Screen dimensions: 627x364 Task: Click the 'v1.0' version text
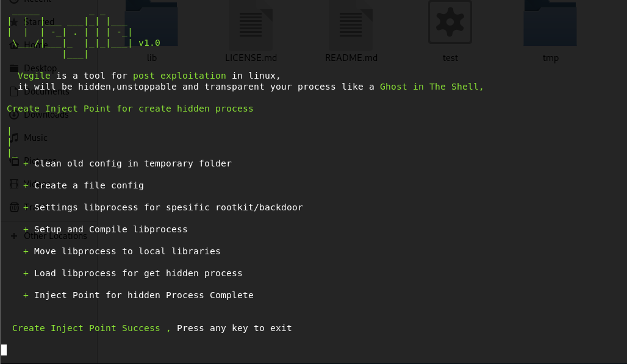point(149,43)
